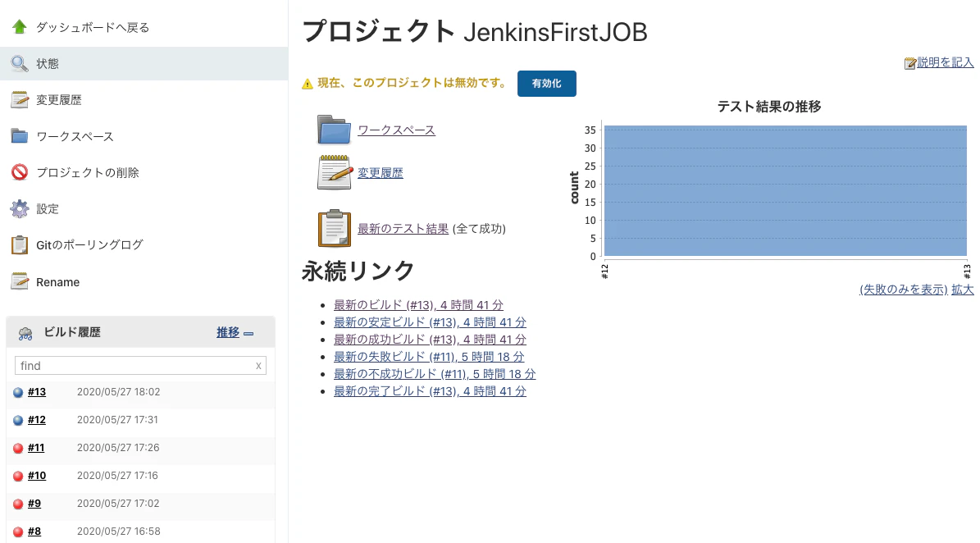Click the blue status ball of build #12
The height and width of the screenshot is (543, 980).
tap(18, 421)
